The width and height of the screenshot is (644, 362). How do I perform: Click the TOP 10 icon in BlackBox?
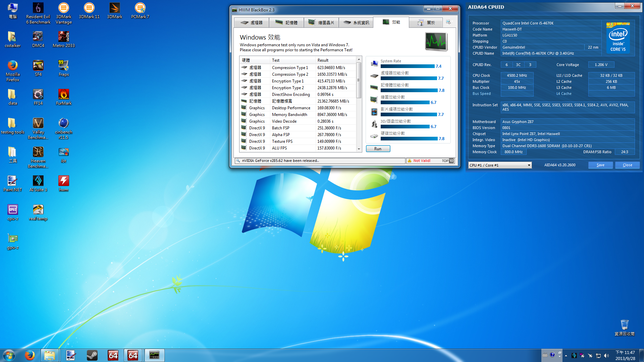(448, 161)
